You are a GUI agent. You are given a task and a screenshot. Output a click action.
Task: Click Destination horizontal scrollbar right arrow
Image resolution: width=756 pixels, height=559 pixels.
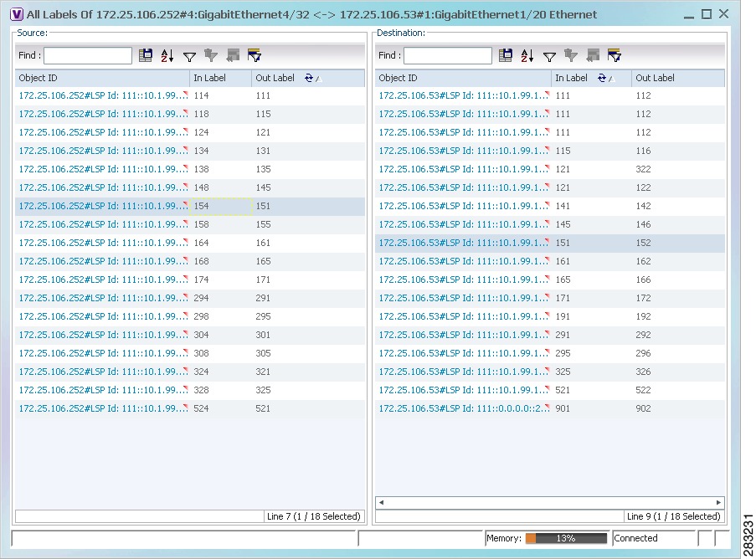[x=718, y=502]
